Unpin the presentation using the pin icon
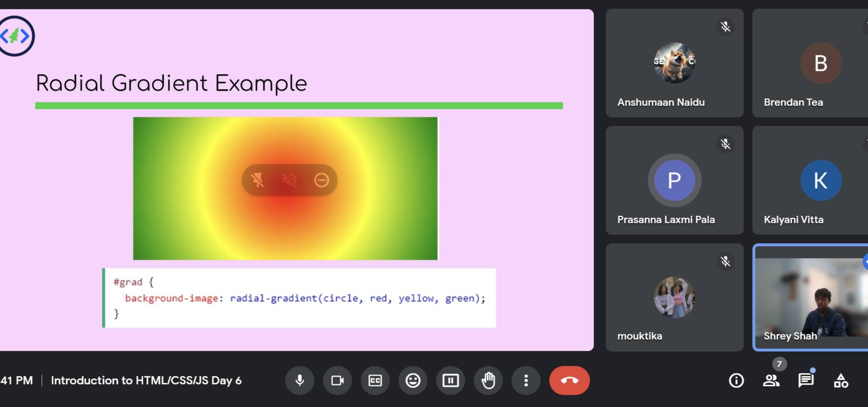 tap(257, 180)
